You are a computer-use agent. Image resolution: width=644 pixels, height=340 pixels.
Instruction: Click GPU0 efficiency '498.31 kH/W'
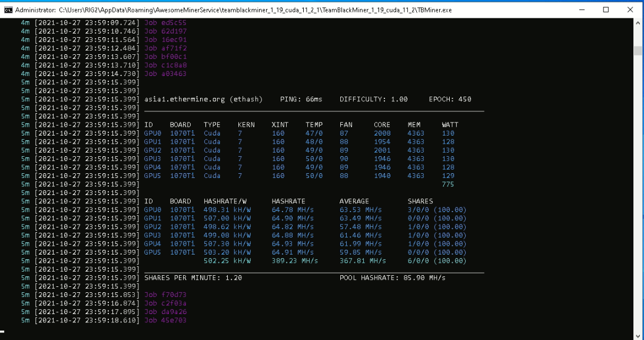click(227, 210)
